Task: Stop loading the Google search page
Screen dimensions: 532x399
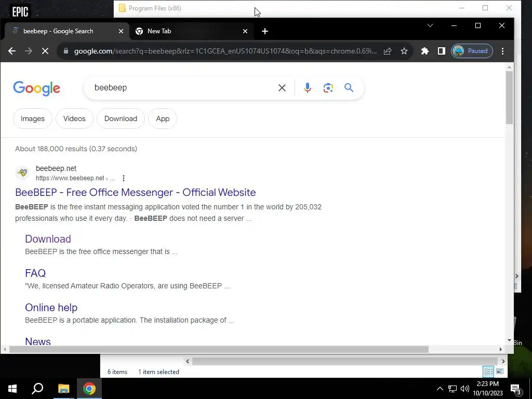Action: click(x=45, y=51)
